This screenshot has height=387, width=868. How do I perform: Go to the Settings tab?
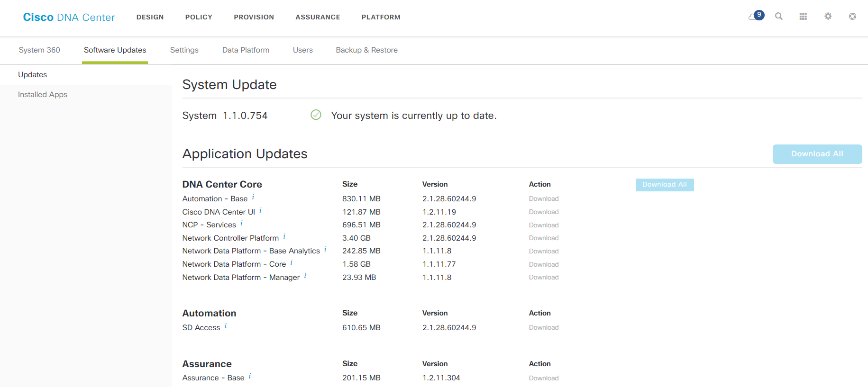(x=184, y=50)
